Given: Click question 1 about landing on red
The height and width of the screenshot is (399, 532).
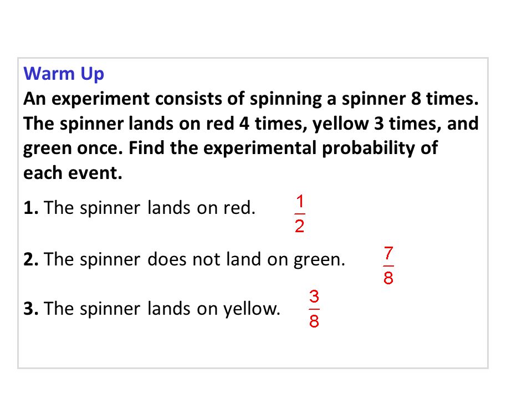Looking at the screenshot, I should point(140,207).
